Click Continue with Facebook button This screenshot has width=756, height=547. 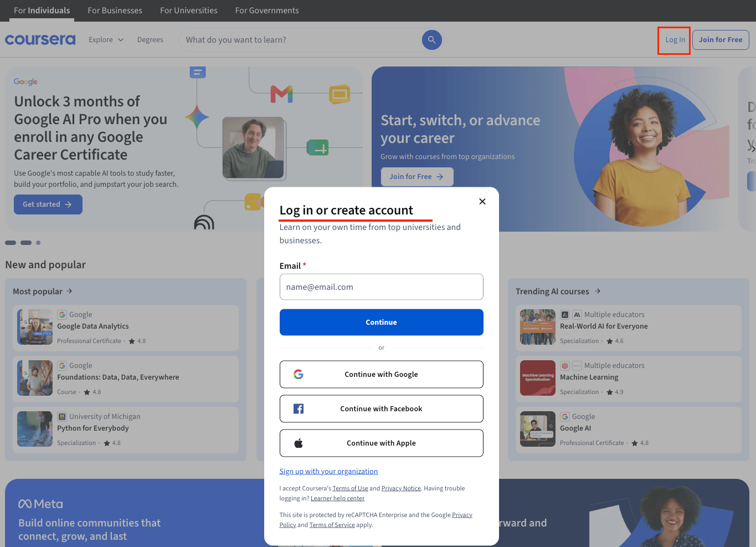point(382,409)
